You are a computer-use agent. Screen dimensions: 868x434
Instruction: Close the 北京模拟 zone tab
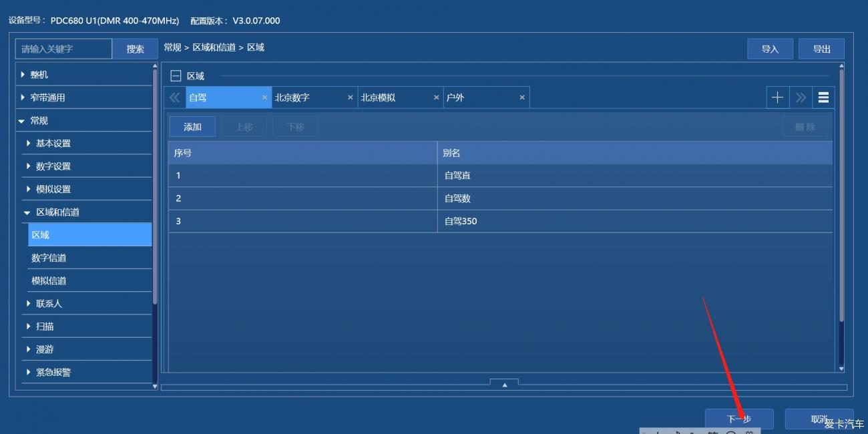click(437, 97)
